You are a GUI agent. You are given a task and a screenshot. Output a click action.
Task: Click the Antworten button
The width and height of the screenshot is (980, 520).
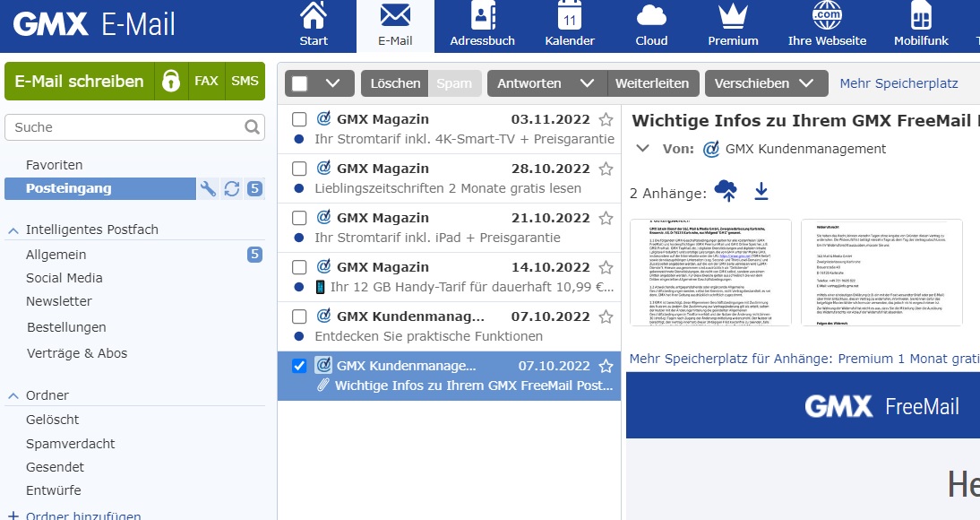[529, 83]
